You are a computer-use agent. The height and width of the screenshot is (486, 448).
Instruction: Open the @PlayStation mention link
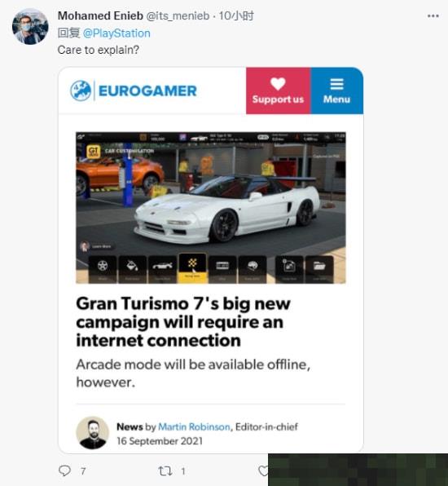[x=116, y=33]
